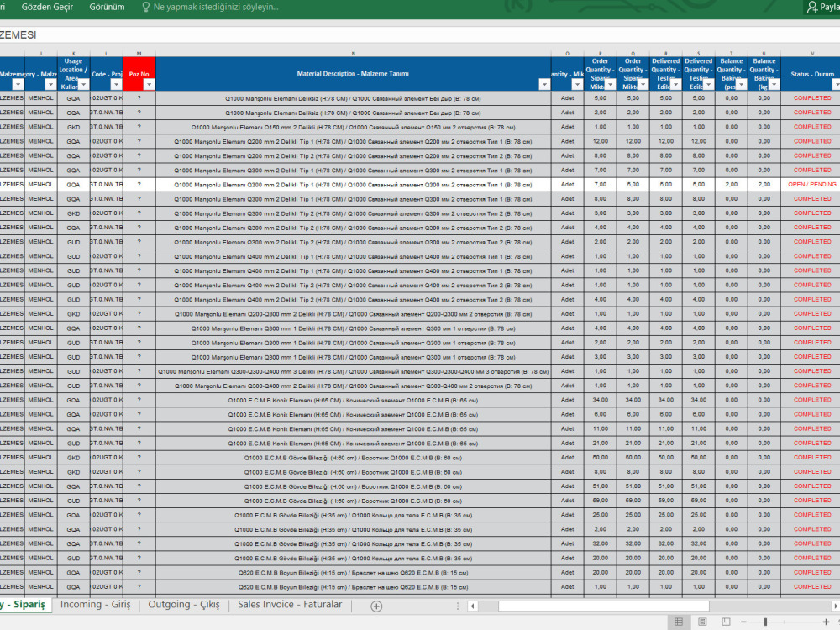The width and height of the screenshot is (840, 630).
Task: Open Balance Quantity (kg) filter dropdown
Action: click(774, 85)
